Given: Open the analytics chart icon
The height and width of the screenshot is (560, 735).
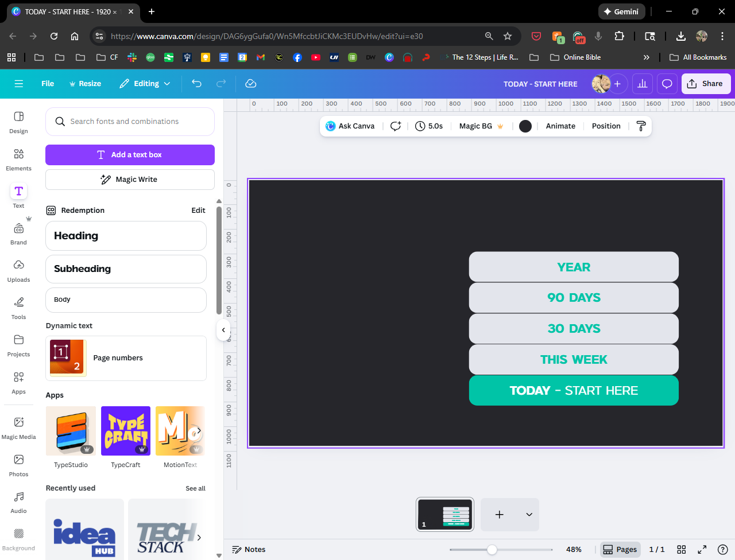Looking at the screenshot, I should click(x=643, y=84).
